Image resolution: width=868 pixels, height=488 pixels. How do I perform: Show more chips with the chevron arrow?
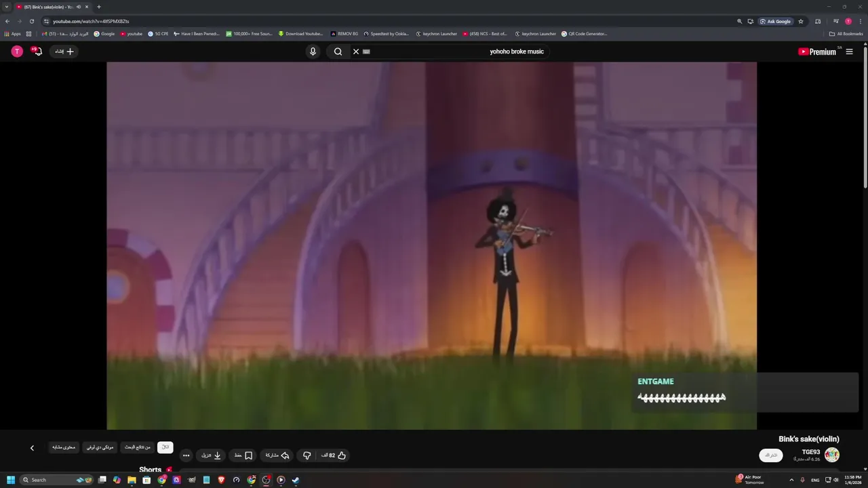pyautogui.click(x=32, y=448)
